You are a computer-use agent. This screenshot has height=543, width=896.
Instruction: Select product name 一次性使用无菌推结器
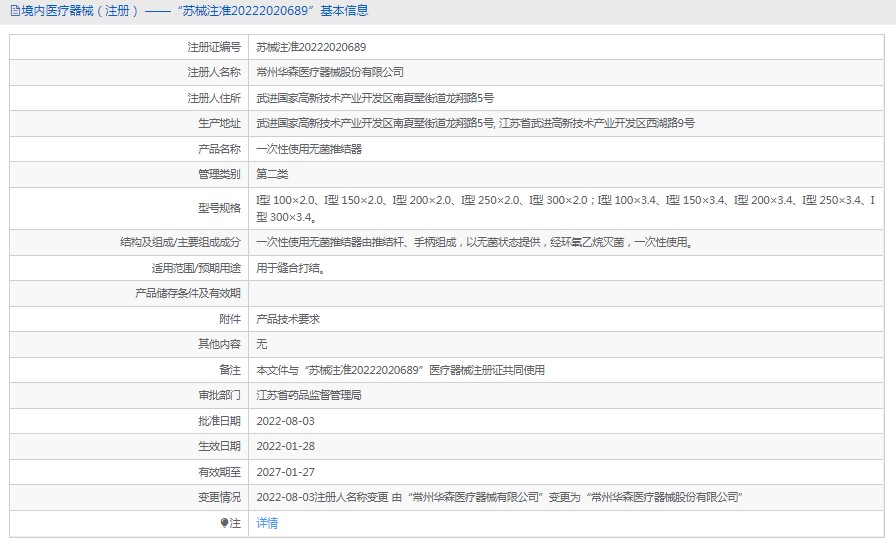tap(309, 149)
